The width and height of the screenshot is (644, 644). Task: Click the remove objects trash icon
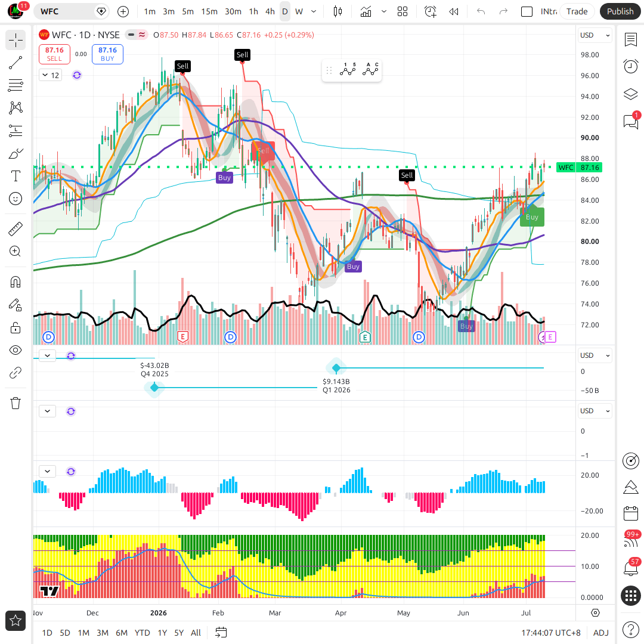(x=16, y=403)
